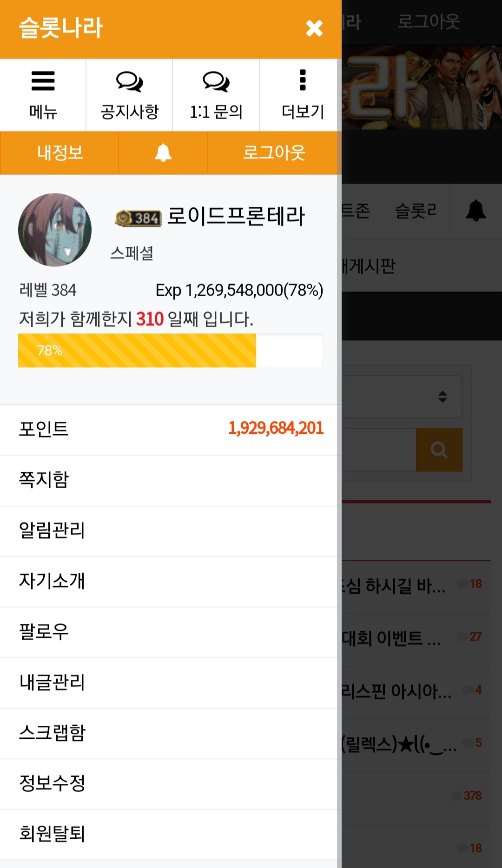Viewport: 502px width, 868px height.
Task: Click the user profile avatar picture
Action: [55, 230]
